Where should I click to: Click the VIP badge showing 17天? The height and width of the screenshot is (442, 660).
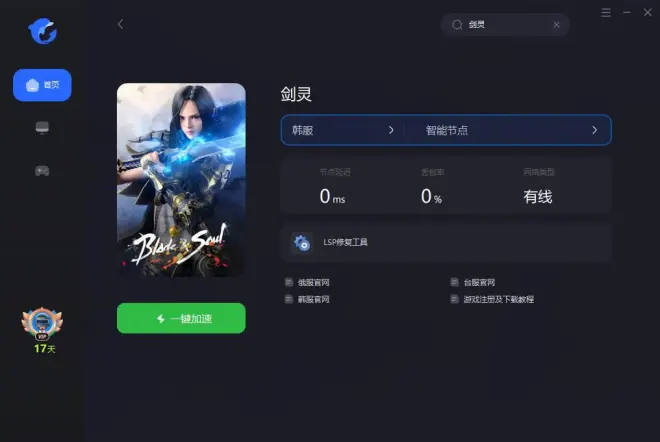pos(42,330)
